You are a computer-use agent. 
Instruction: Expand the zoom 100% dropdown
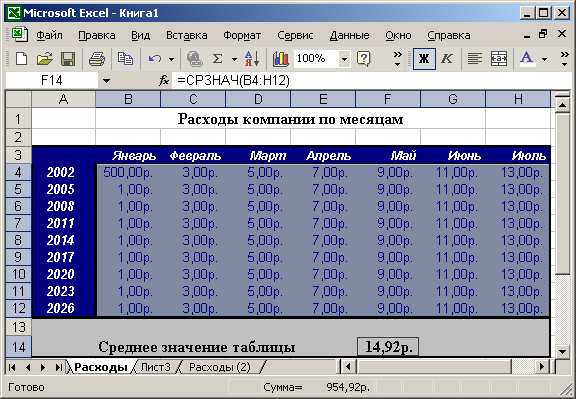[x=344, y=59]
